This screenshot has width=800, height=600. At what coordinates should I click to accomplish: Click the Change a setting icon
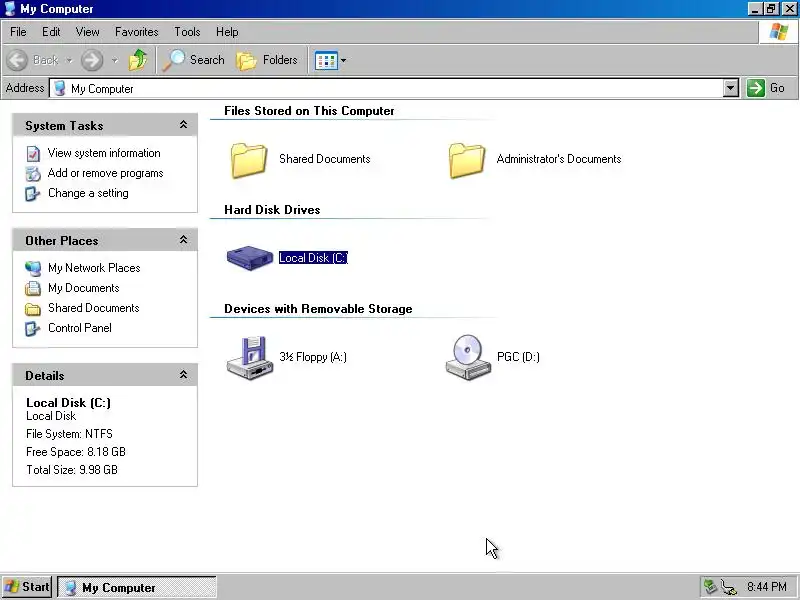[33, 194]
